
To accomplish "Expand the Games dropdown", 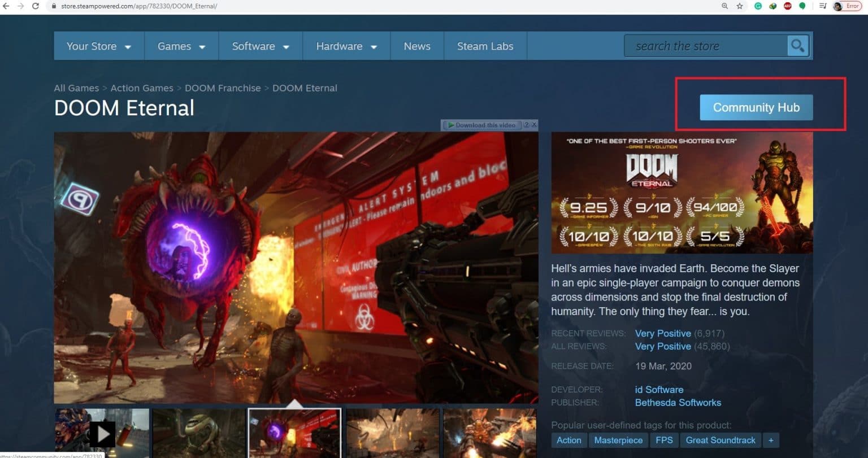I will [x=181, y=46].
